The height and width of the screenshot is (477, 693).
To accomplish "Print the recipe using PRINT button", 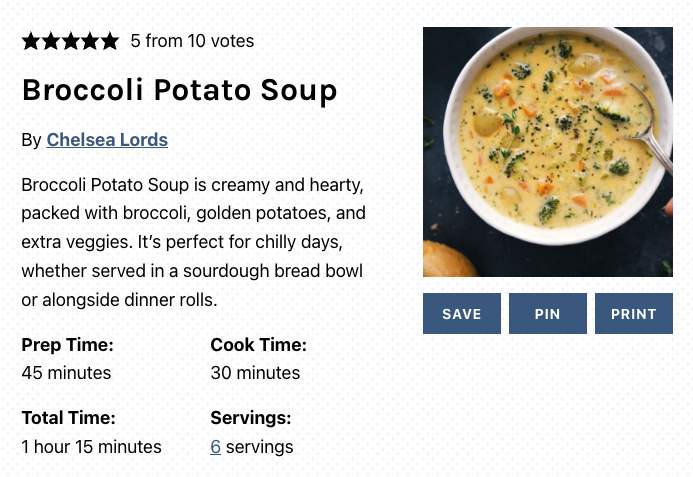I will (x=633, y=314).
